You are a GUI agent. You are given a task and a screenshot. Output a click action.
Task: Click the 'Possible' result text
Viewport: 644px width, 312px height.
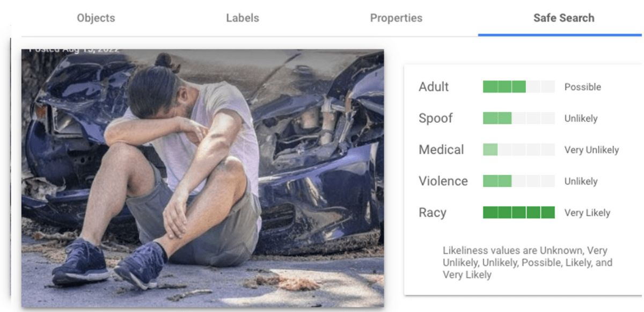point(583,87)
